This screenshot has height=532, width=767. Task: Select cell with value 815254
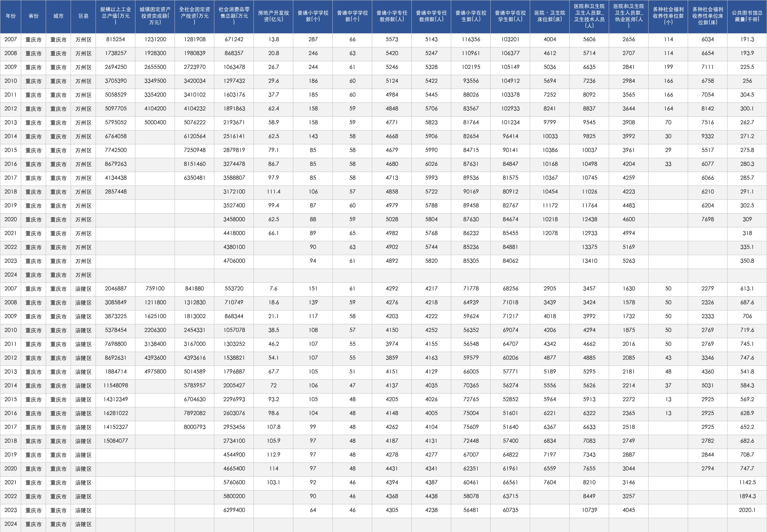click(116, 39)
